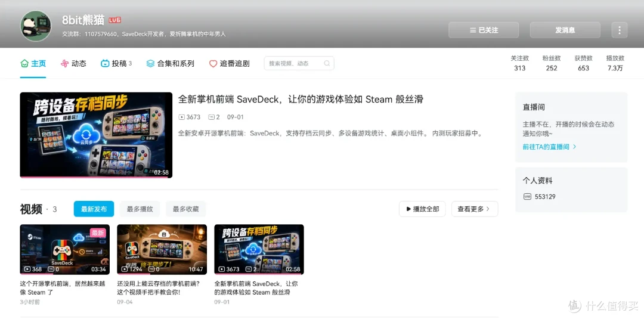This screenshot has height=319, width=644.
Task: Click the 8bit熊猫 username
Action: tap(83, 20)
